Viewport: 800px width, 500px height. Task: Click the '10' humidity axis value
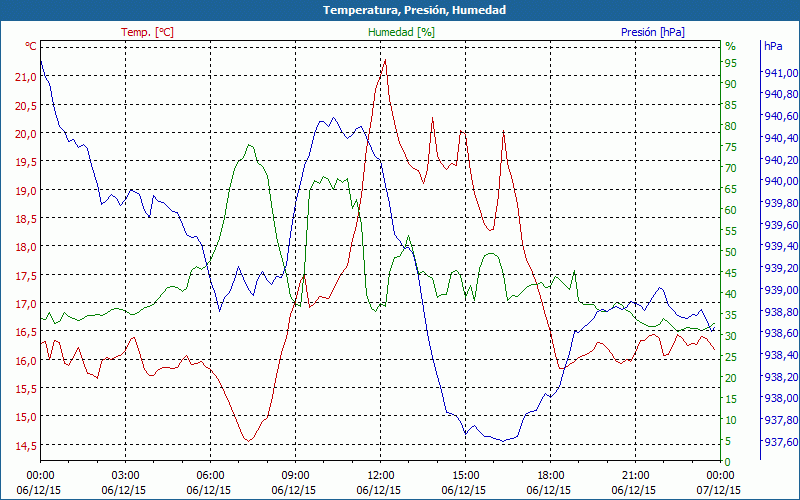tap(731, 420)
